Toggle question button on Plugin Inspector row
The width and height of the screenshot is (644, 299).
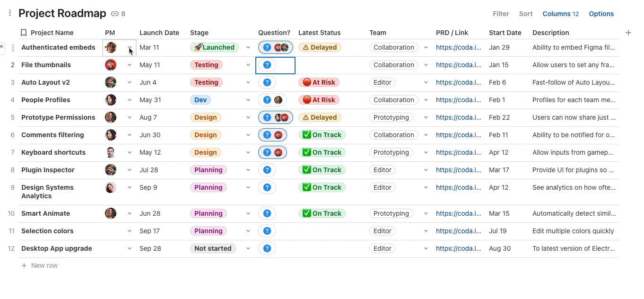(x=267, y=170)
